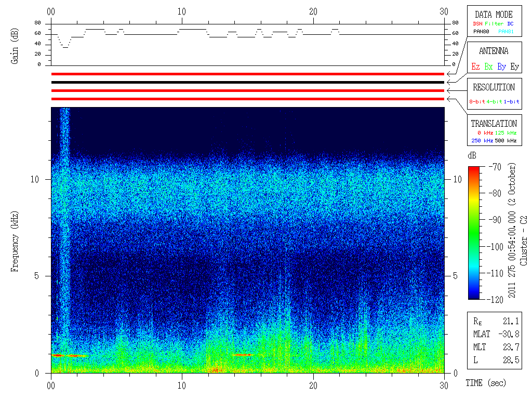Viewport: 532px width, 399px height.
Task: Select the red 8-bit resolution label
Action: coord(477,101)
